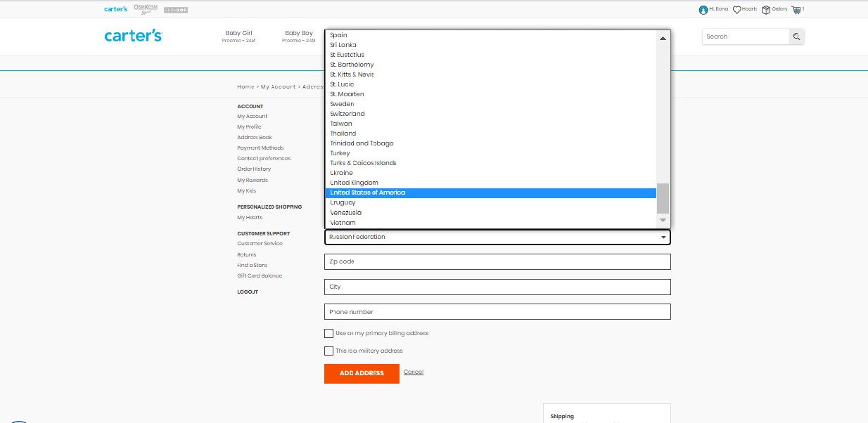Click the ADD ADDRESS button
Viewport: 868px width, 423px height.
point(362,373)
